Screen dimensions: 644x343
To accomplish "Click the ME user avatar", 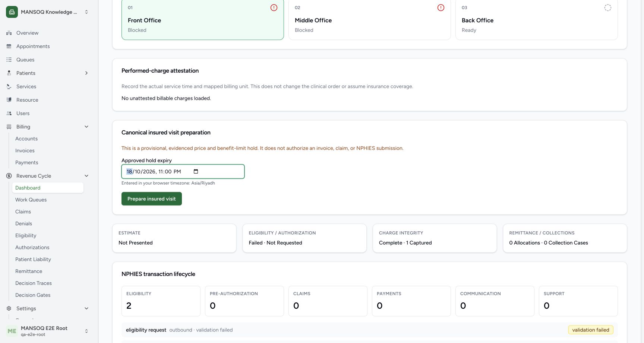I will coord(12,331).
